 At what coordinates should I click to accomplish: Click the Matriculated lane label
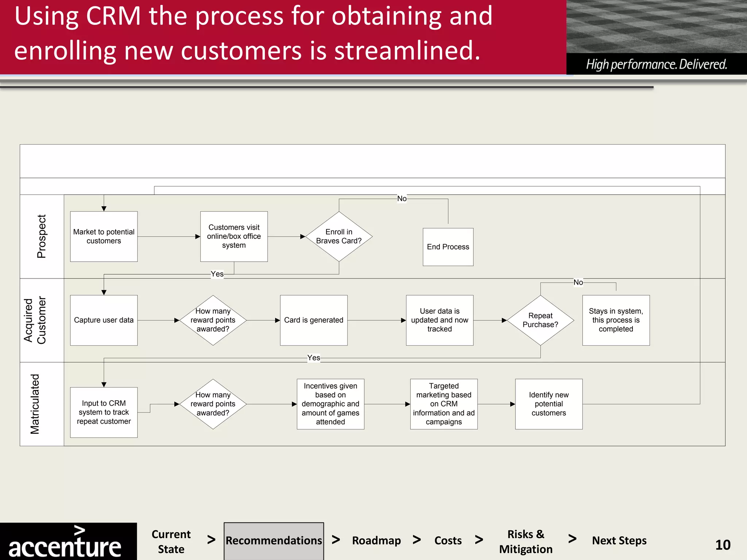[x=35, y=404]
